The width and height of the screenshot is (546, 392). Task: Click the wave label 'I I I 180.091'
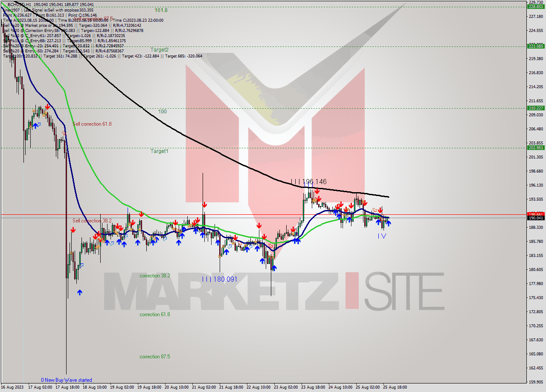(219, 280)
